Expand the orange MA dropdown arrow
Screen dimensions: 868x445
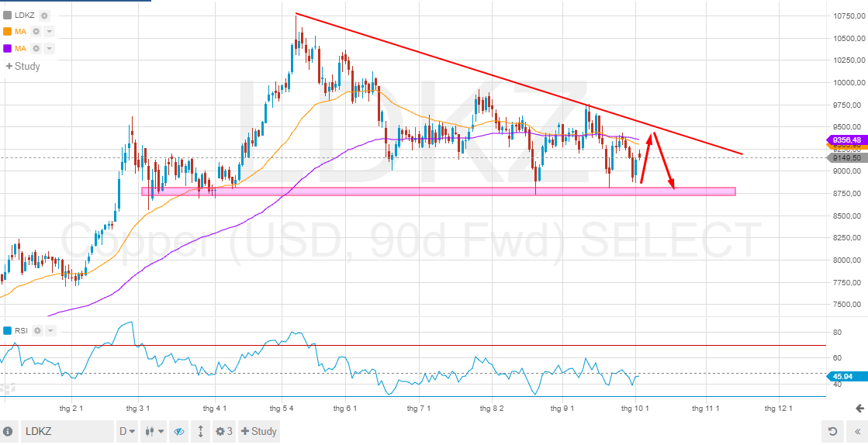point(49,32)
